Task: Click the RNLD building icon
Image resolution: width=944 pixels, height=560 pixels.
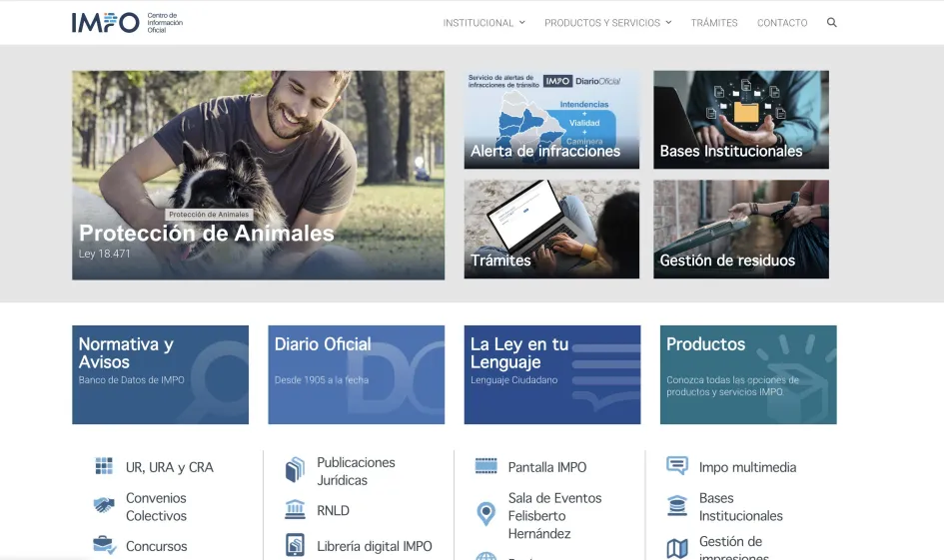Action: tap(295, 510)
